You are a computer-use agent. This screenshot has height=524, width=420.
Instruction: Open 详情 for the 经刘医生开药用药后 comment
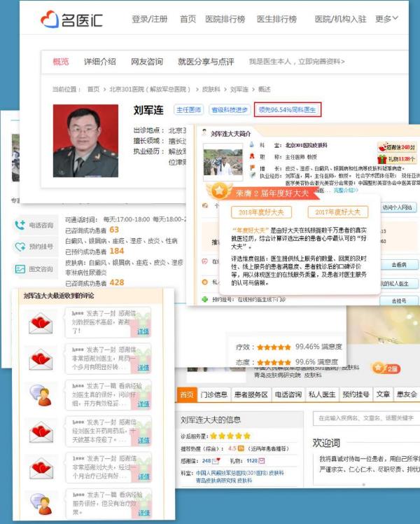144,441
